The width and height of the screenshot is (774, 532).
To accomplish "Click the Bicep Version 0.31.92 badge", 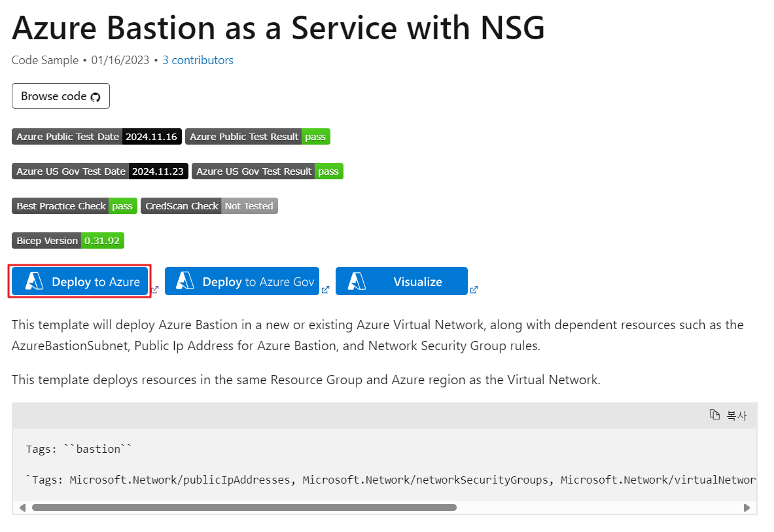I will (x=68, y=240).
